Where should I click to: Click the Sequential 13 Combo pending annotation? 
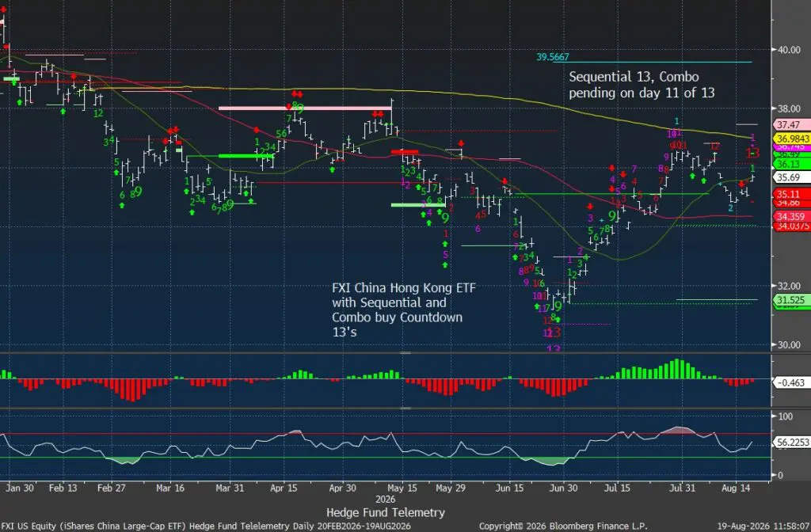pos(642,85)
